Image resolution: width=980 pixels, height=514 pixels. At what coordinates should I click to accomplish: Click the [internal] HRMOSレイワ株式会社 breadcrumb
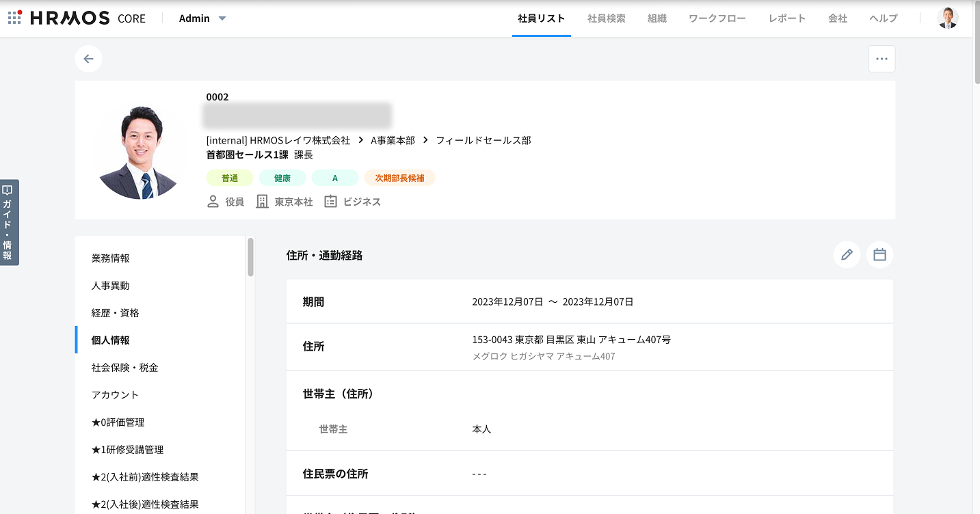coord(278,140)
